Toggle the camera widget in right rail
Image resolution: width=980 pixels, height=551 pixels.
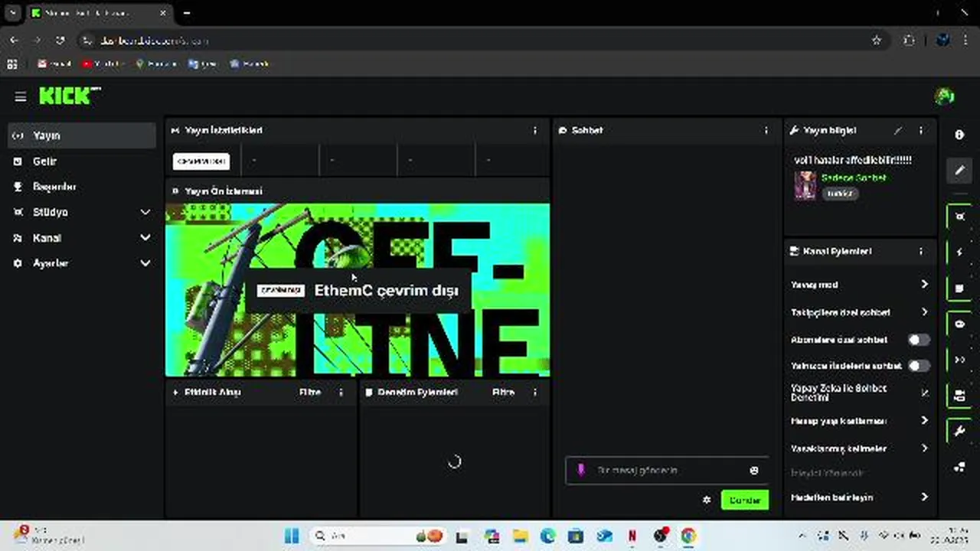(x=959, y=396)
